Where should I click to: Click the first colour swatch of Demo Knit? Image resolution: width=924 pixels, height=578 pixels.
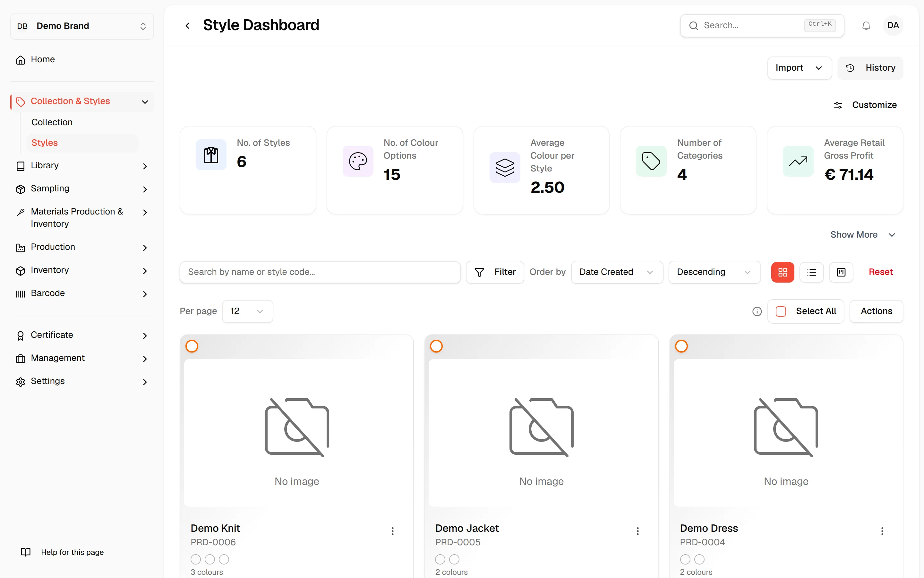pyautogui.click(x=195, y=559)
